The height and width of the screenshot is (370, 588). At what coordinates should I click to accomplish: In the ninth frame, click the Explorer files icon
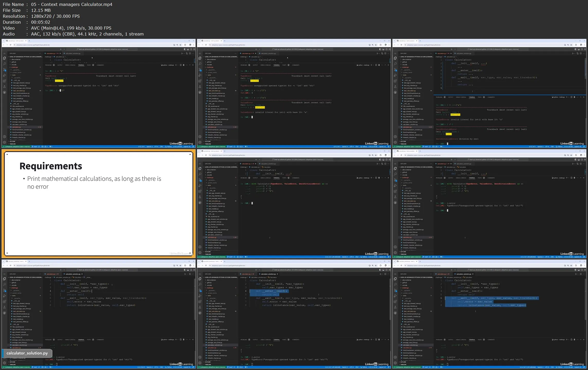(x=395, y=279)
